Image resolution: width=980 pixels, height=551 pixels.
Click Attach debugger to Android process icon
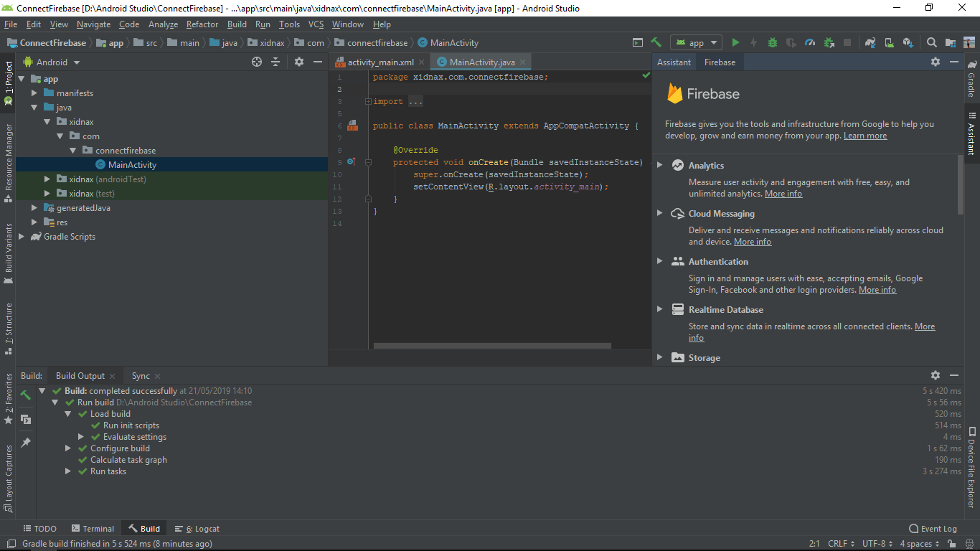pyautogui.click(x=829, y=42)
